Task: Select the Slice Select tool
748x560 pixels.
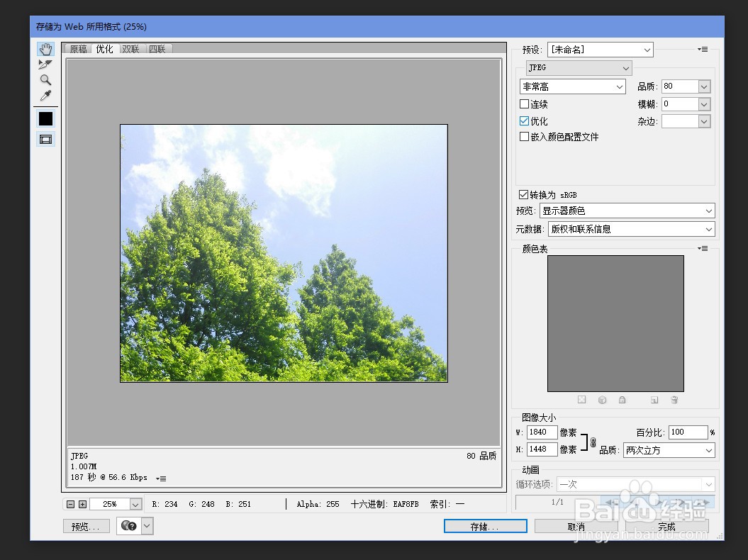Action: pyautogui.click(x=45, y=65)
